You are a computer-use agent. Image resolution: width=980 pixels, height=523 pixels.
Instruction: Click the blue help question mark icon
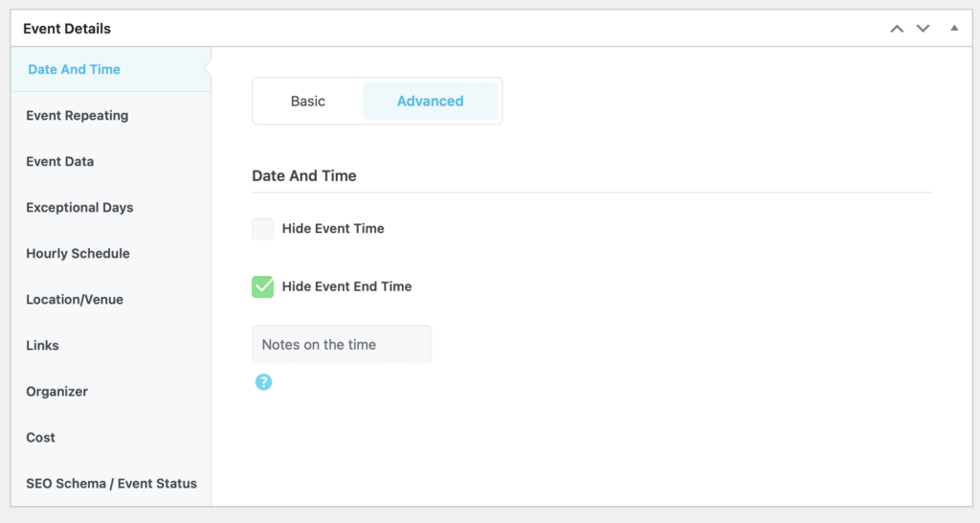coord(263,382)
